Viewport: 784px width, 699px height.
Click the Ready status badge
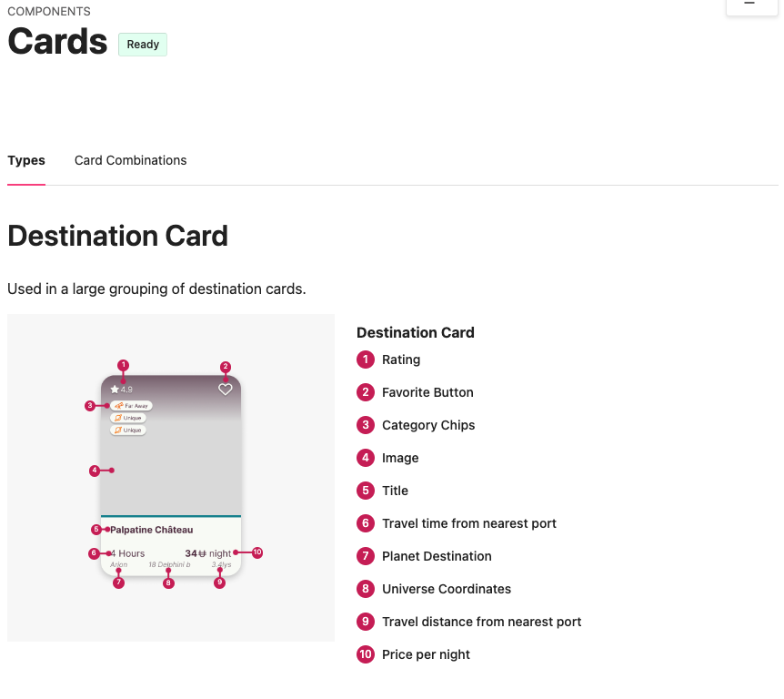pyautogui.click(x=143, y=44)
